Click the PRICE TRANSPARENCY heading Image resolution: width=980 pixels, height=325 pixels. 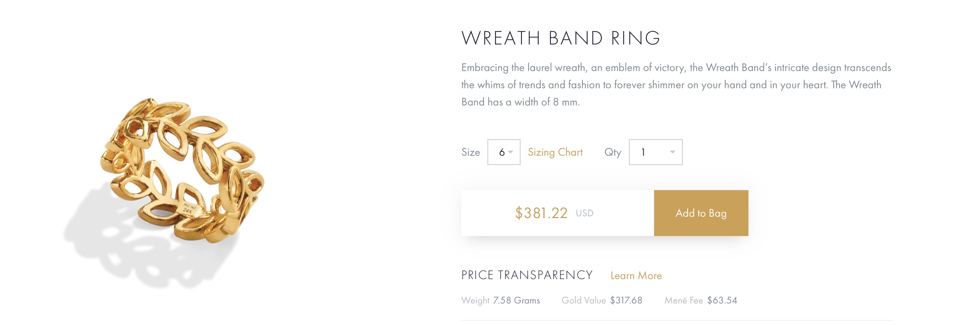(x=527, y=275)
